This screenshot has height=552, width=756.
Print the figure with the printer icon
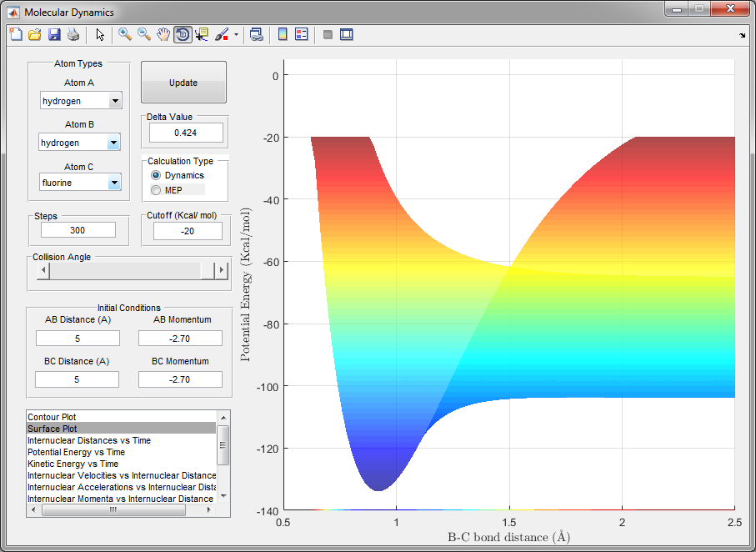73,35
